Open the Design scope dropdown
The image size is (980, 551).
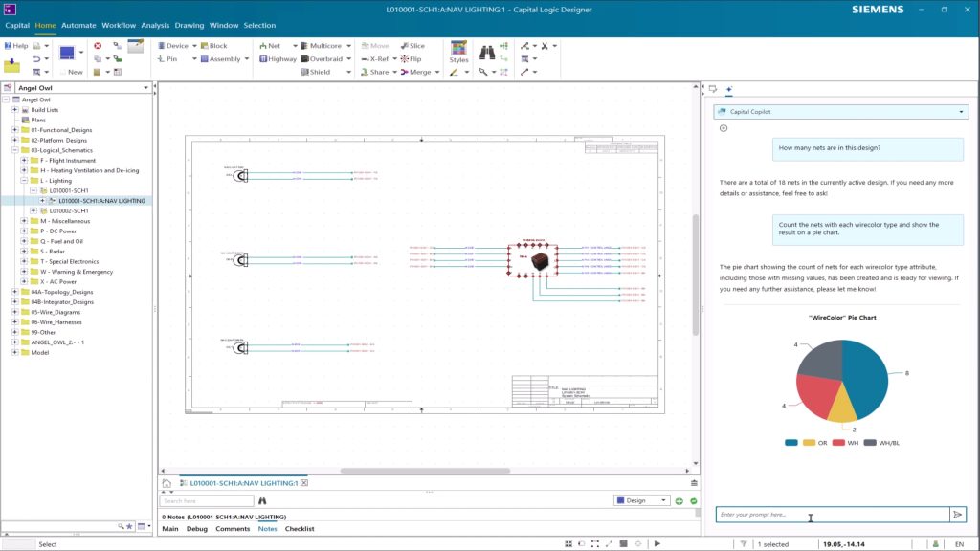[x=663, y=501]
